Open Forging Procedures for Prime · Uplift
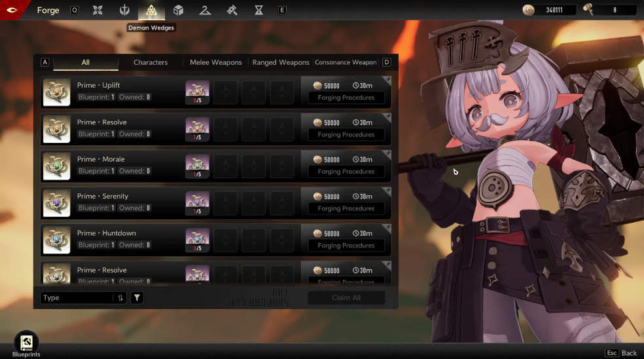644x359 pixels. tap(346, 98)
